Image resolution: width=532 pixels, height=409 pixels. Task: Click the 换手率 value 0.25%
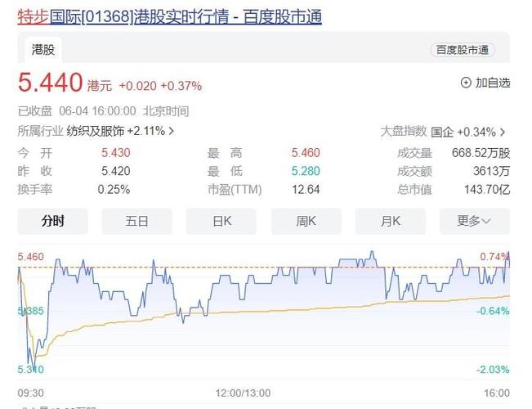tap(114, 189)
